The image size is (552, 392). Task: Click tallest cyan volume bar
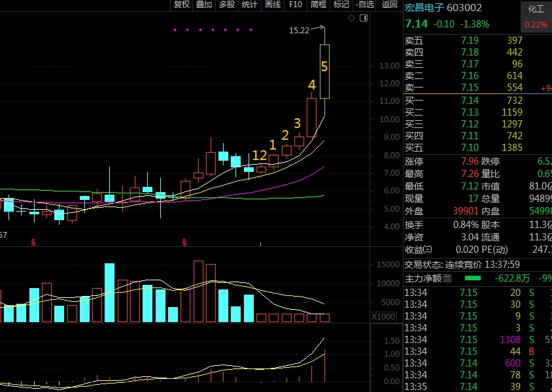coord(109,293)
